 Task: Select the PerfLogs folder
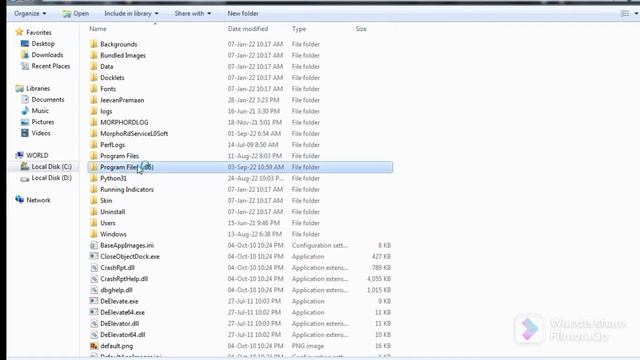[113, 144]
